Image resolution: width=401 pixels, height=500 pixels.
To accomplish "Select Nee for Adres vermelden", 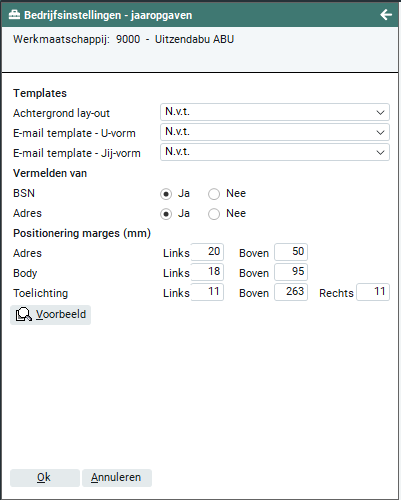I will click(214, 214).
